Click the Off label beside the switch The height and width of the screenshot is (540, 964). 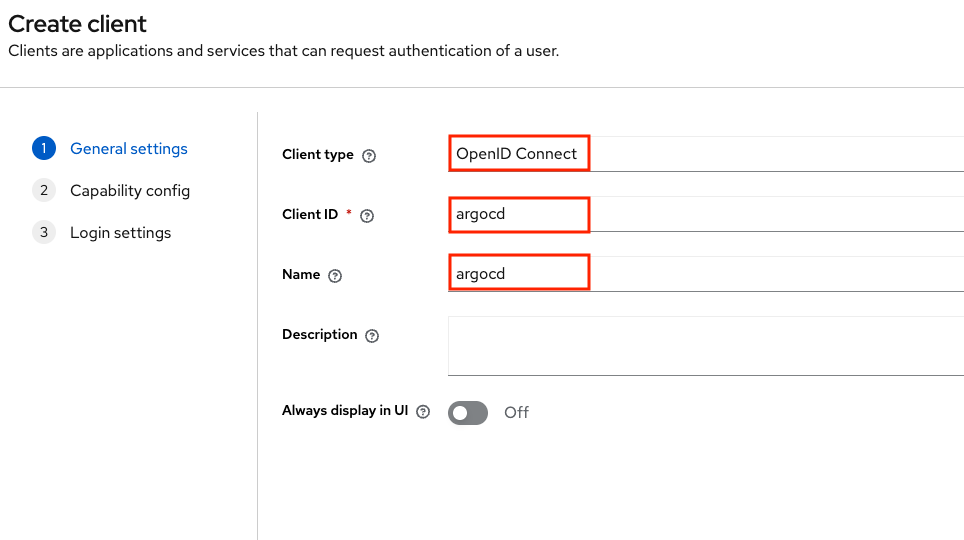tap(516, 412)
